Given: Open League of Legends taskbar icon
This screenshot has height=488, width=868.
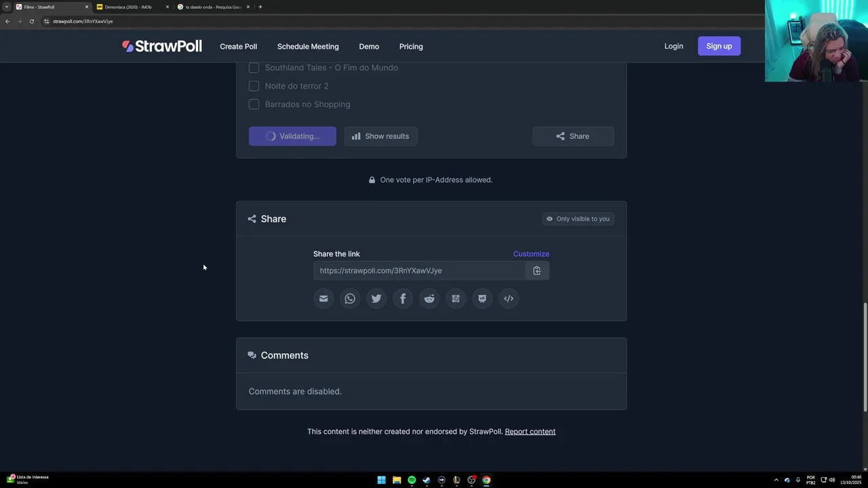Looking at the screenshot, I should tap(456, 480).
